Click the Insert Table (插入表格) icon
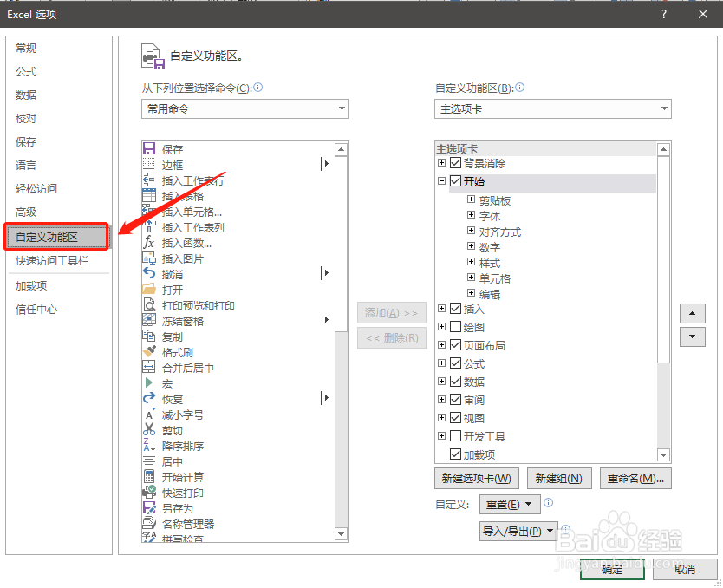 click(149, 195)
